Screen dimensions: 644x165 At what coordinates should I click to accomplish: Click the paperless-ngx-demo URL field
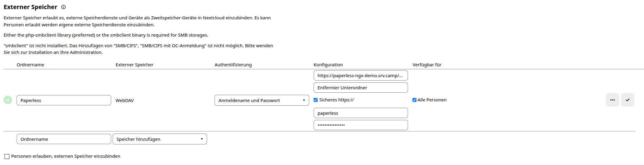coord(361,76)
